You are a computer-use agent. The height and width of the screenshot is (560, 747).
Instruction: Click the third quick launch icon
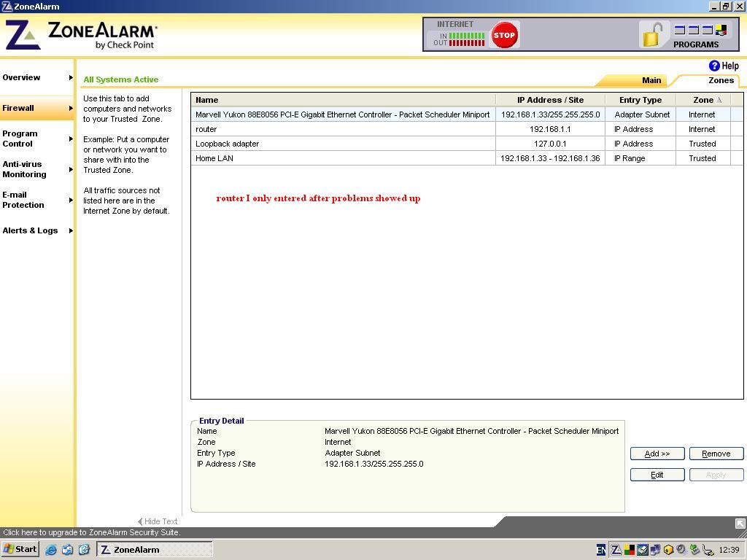84,550
